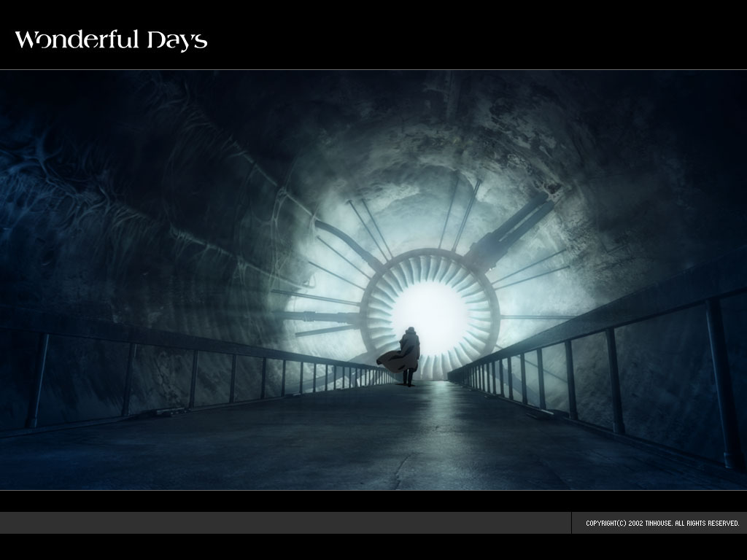
Task: Click the "Wonderful Days" title text
Action: [111, 41]
